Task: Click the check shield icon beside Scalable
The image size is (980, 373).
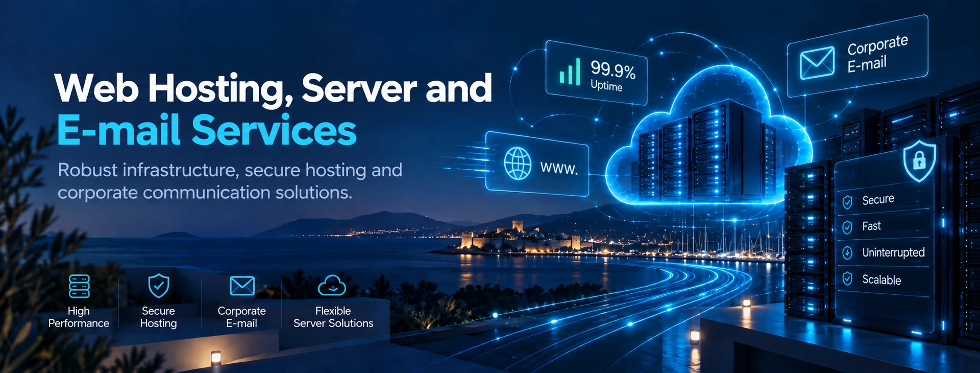Action: [x=847, y=278]
